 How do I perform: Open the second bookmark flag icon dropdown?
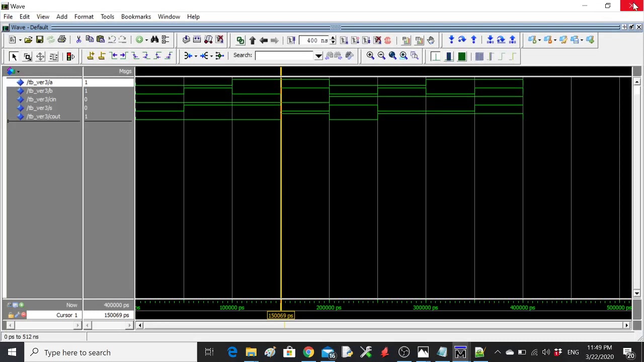(x=555, y=40)
